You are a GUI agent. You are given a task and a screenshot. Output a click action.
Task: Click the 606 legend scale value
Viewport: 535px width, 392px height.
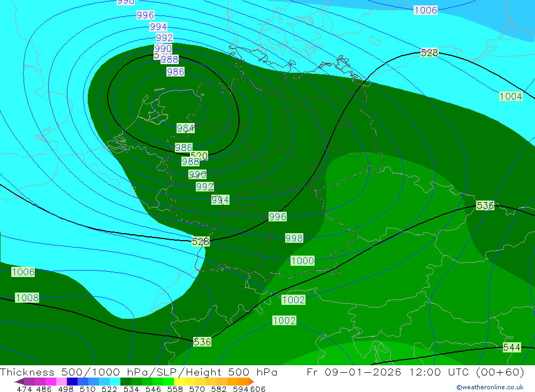(258, 389)
